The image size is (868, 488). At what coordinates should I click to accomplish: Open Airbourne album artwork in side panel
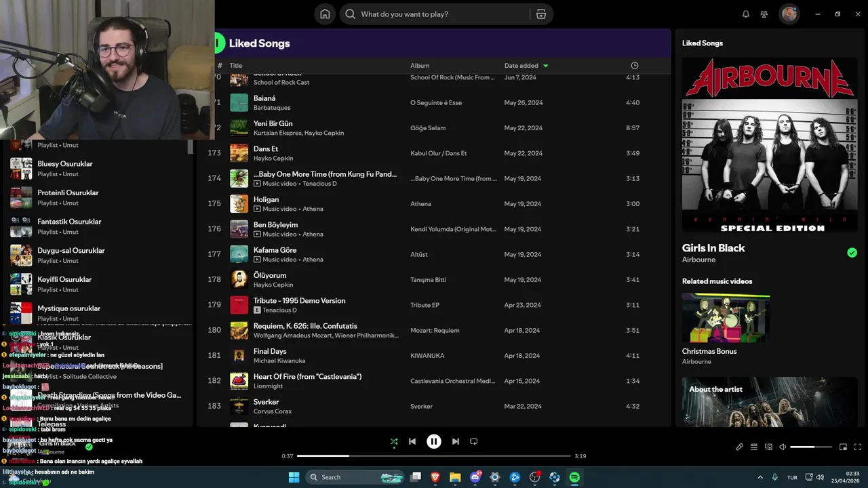point(770,145)
